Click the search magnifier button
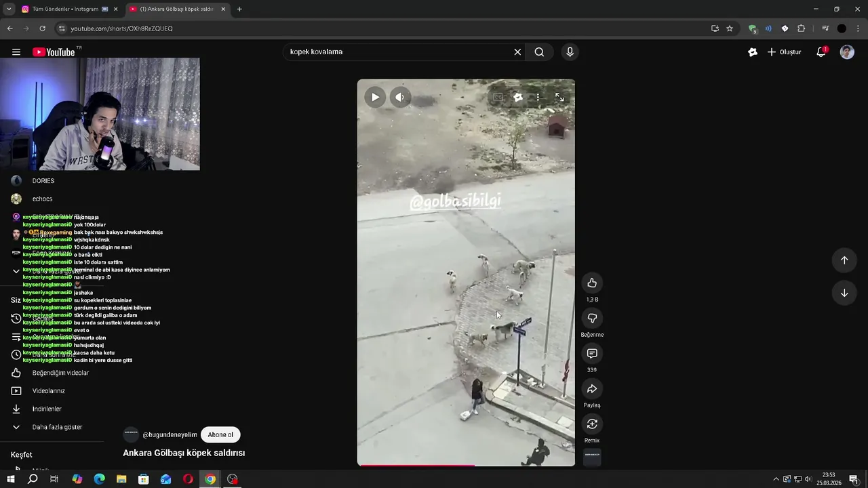Image resolution: width=868 pixels, height=488 pixels. (539, 52)
